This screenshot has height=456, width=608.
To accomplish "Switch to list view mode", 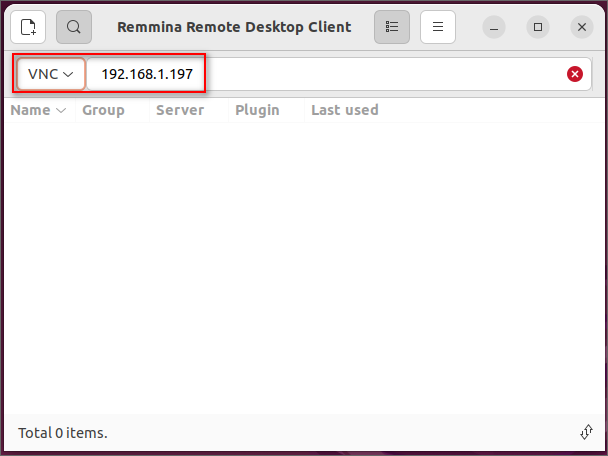I will click(x=392, y=27).
